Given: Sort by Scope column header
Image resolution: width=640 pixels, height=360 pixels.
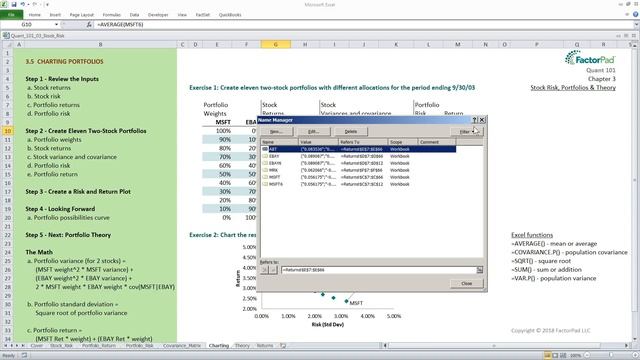Looking at the screenshot, I should click(403, 142).
